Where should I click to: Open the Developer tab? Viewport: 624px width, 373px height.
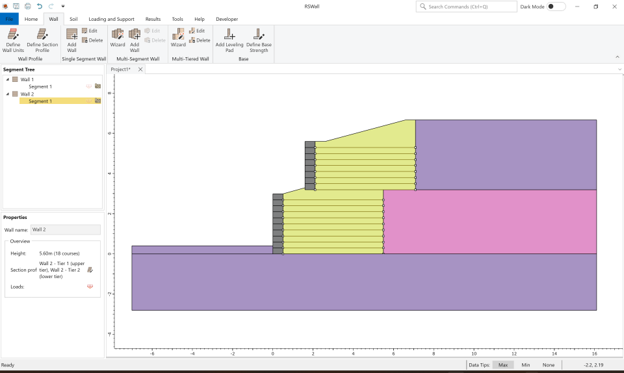227,19
